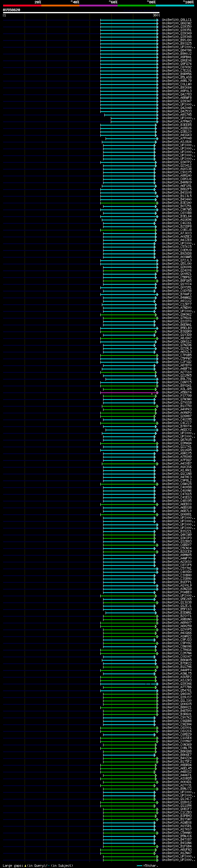Image resolution: width=197 pixels, height=868 pixels.
Task: Select the UniRef100_Q87KU5 label
Action: [176, 440]
